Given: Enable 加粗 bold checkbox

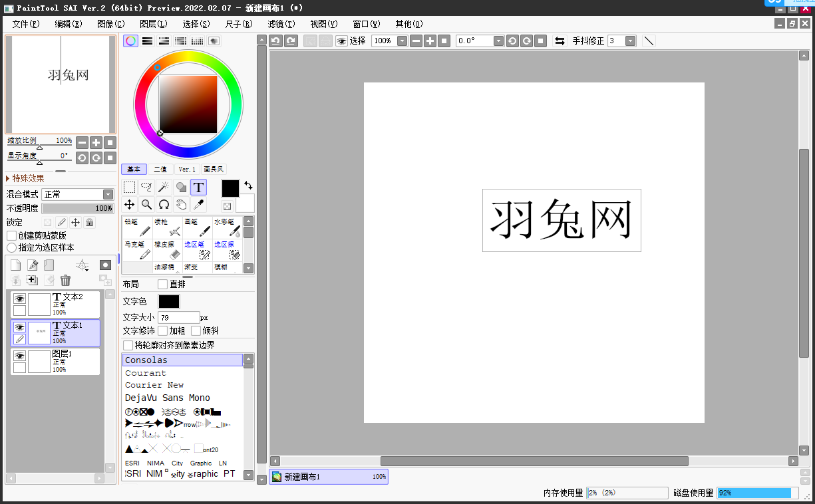Looking at the screenshot, I should (162, 330).
